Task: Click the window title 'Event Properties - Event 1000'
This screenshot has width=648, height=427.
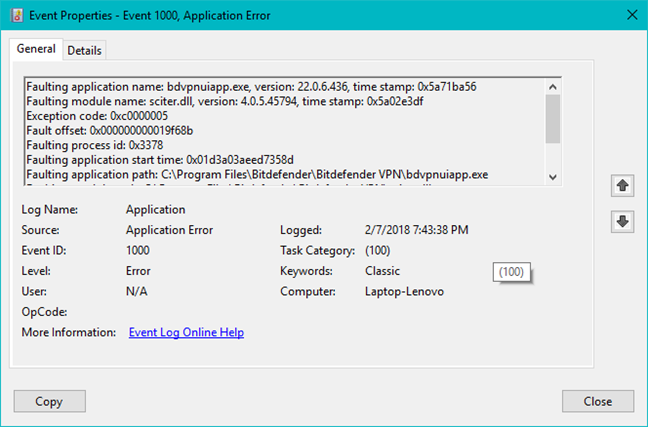Action: (x=150, y=16)
